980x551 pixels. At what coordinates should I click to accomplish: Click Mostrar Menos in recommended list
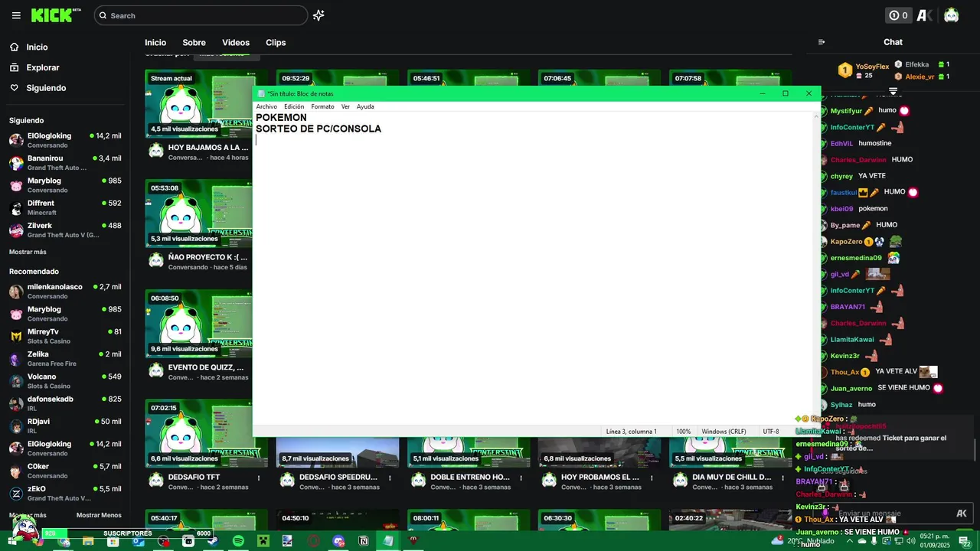(99, 515)
